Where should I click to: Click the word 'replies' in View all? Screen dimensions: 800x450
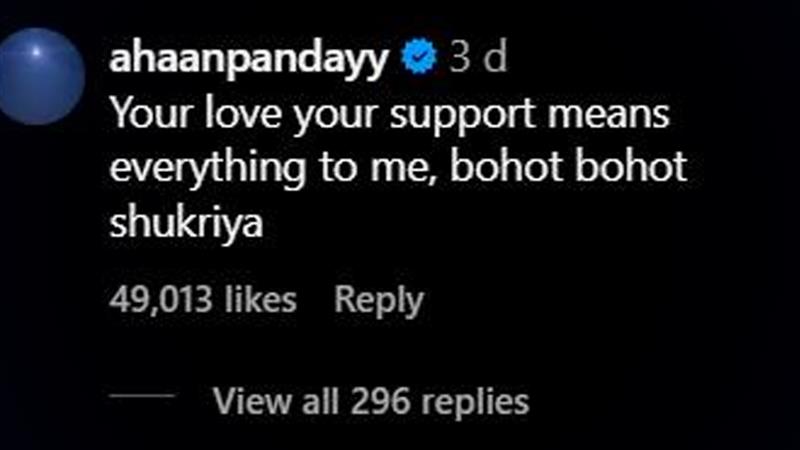(x=472, y=401)
